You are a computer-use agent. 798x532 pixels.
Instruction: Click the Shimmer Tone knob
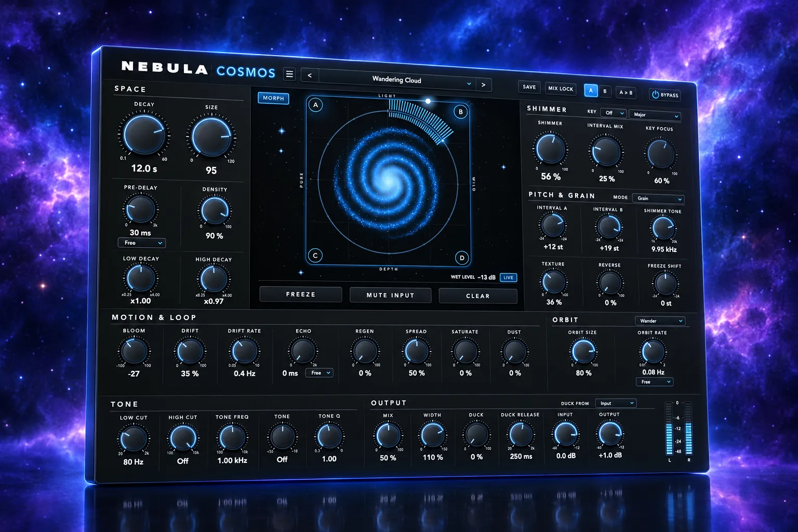663,228
